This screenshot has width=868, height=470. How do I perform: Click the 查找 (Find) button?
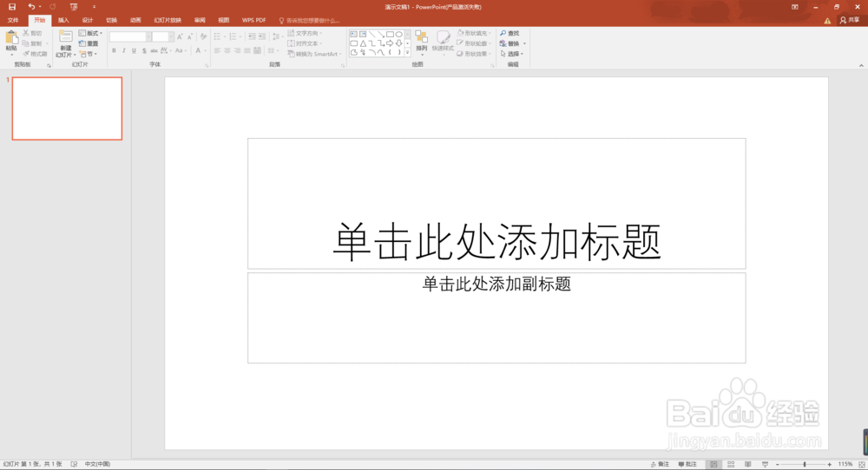pyautogui.click(x=510, y=33)
